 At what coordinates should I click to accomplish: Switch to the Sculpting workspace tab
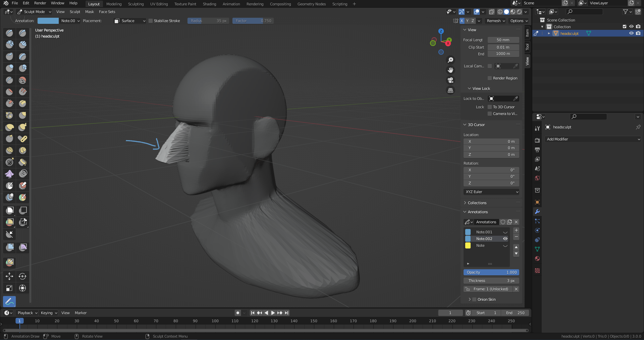pos(136,4)
